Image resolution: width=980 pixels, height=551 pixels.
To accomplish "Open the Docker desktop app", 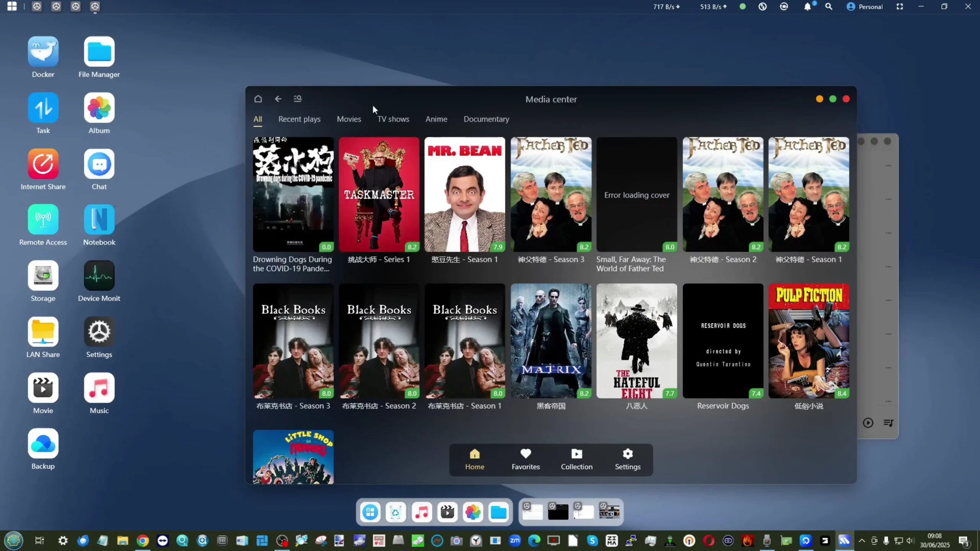I will (43, 52).
